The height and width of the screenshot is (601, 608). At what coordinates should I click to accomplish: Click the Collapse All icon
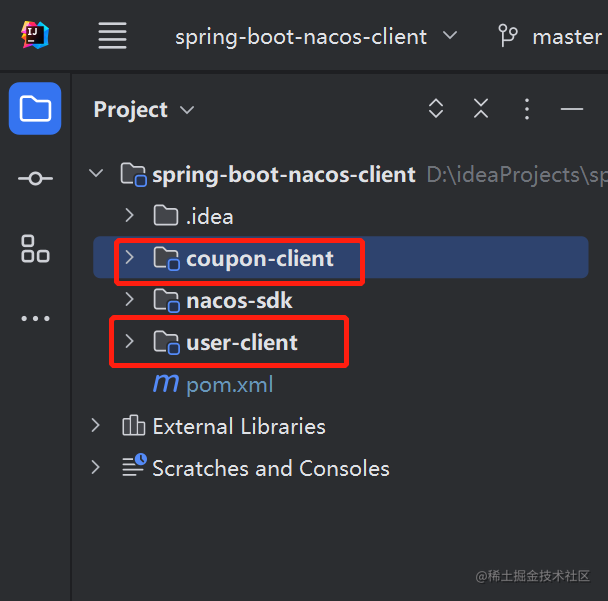[481, 108]
